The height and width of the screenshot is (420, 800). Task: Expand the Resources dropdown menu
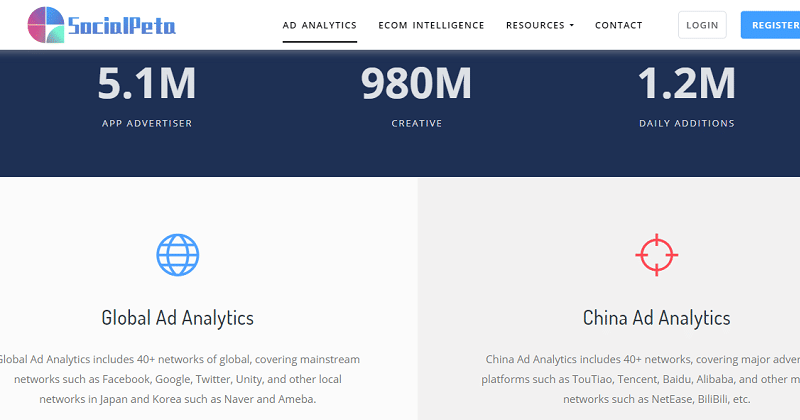535,25
